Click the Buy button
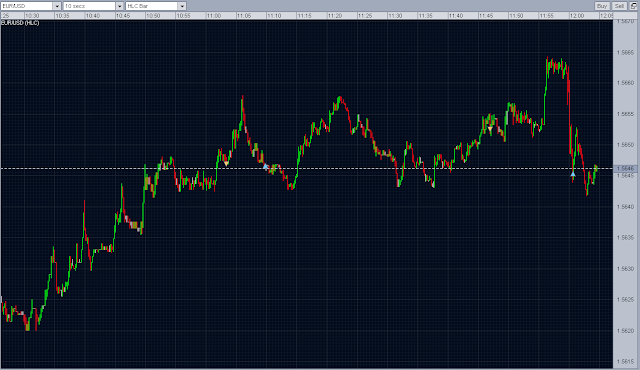This screenshot has width=640, height=370. point(602,6)
